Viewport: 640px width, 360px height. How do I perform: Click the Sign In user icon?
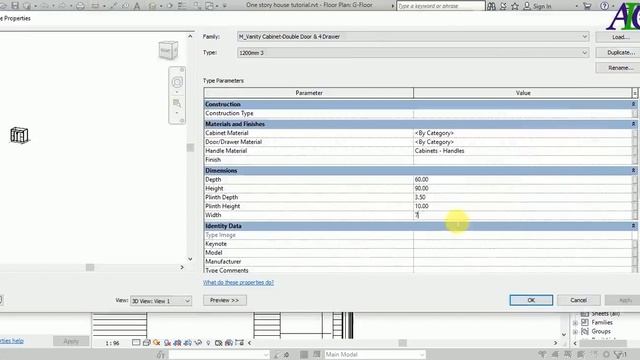click(527, 6)
